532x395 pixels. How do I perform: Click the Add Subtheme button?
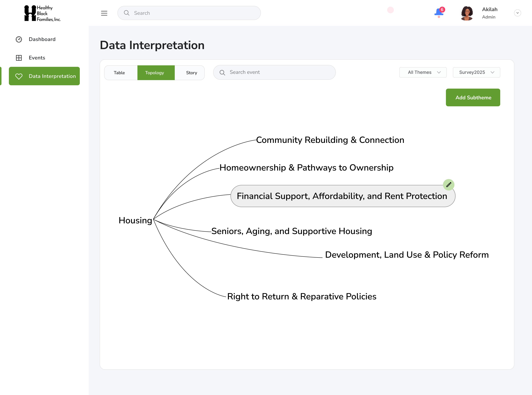[473, 98]
